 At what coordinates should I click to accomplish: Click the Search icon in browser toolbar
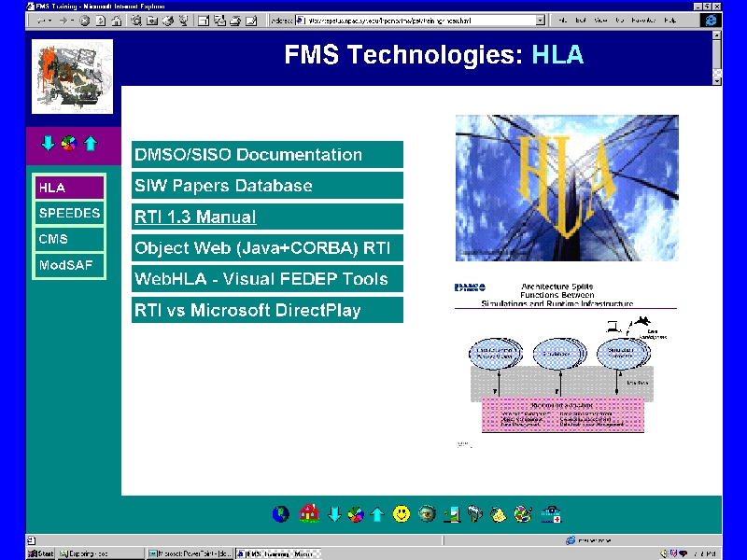pyautogui.click(x=136, y=21)
